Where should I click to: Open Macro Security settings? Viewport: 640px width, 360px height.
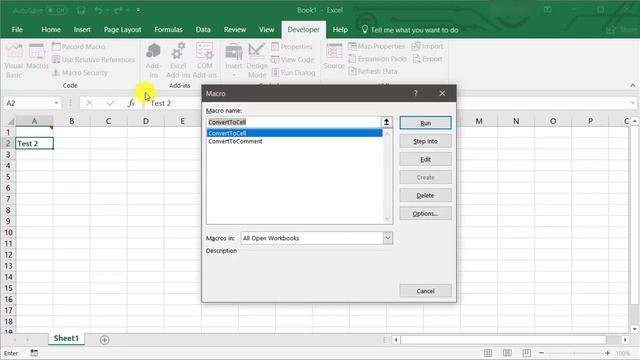pyautogui.click(x=80, y=73)
